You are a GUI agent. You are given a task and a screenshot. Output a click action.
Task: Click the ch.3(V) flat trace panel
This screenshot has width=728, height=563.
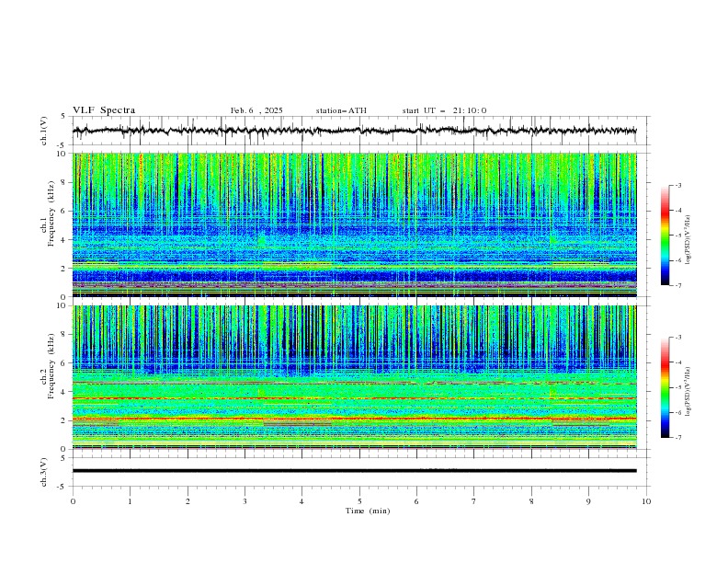point(361,472)
